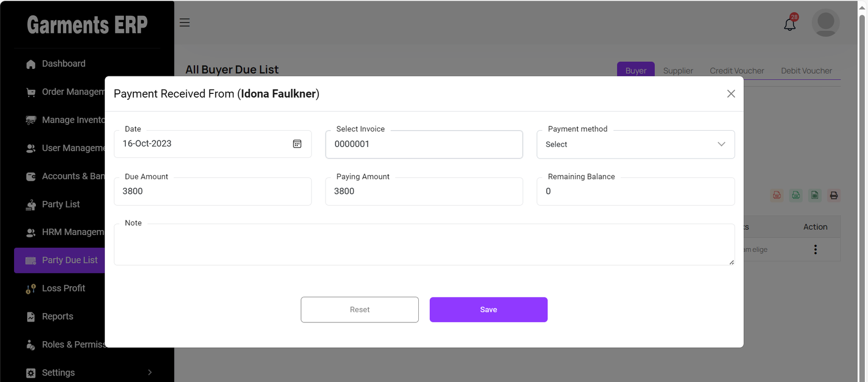The image size is (868, 382).
Task: Open the Debit Voucher tab
Action: point(806,71)
